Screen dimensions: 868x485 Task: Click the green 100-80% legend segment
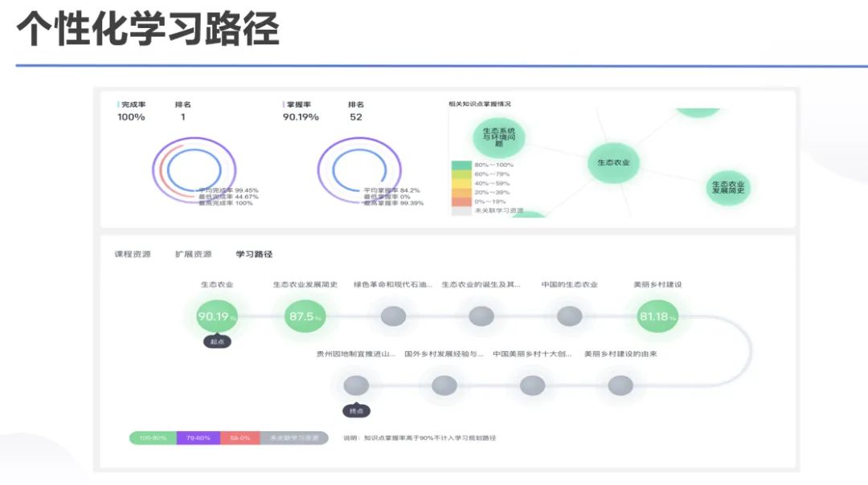coord(153,438)
